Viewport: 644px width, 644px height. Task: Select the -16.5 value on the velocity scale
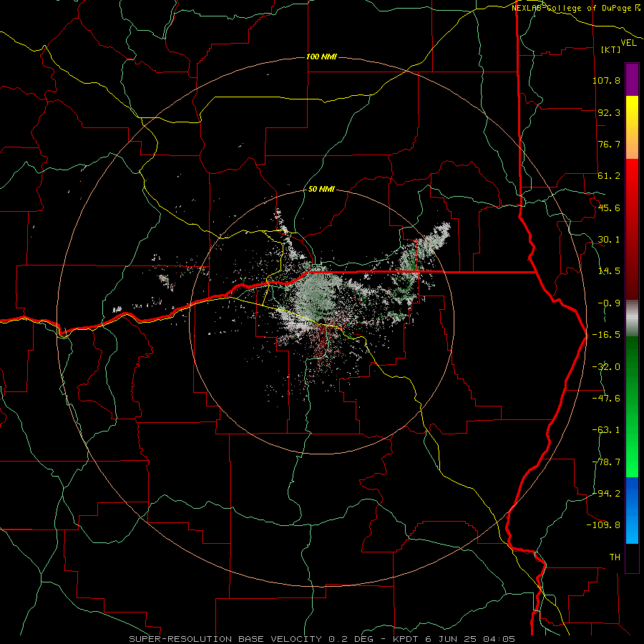(606, 335)
